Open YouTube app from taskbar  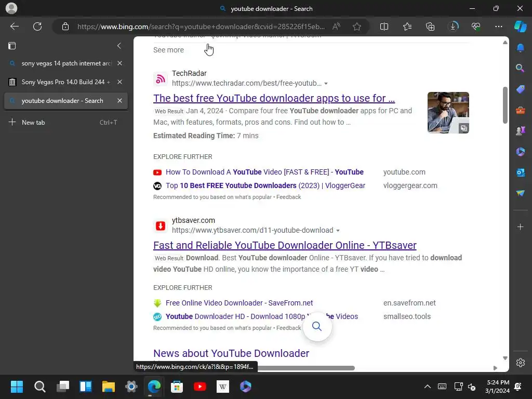tap(200, 387)
